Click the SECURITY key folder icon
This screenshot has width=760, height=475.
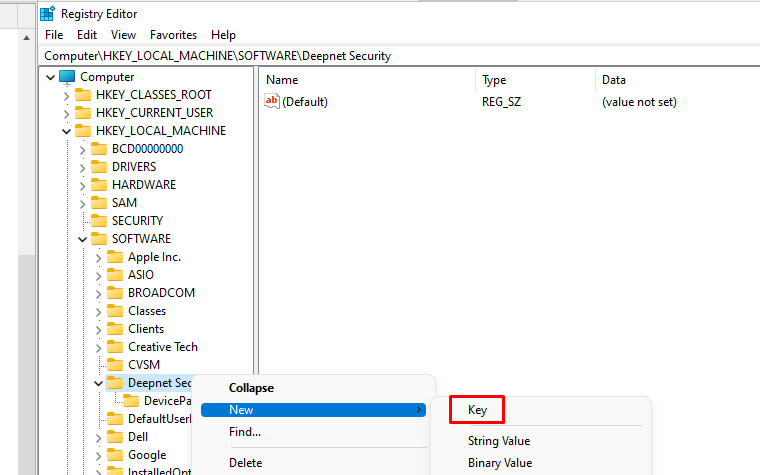point(99,221)
